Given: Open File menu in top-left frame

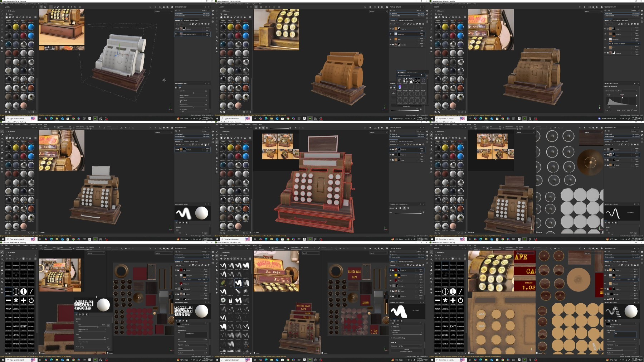Looking at the screenshot, I should pyautogui.click(x=2, y=4).
